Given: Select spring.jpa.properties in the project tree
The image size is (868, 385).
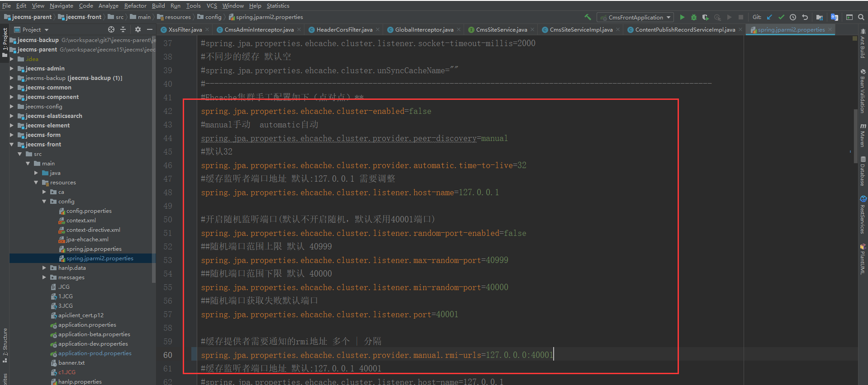Looking at the screenshot, I should point(94,249).
